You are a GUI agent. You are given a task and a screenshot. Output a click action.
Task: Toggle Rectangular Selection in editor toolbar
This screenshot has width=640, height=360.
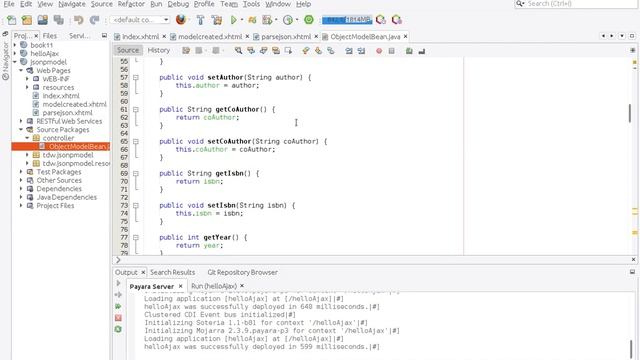coord(289,51)
